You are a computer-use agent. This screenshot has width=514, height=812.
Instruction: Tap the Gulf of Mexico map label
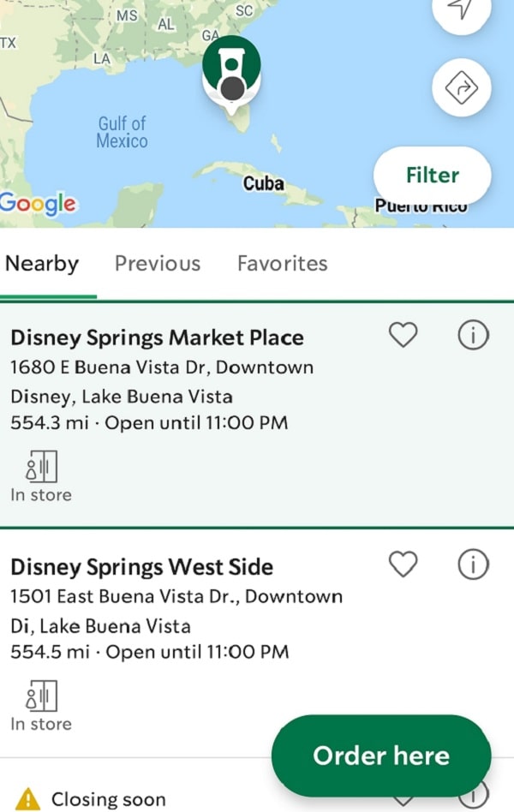pos(123,132)
